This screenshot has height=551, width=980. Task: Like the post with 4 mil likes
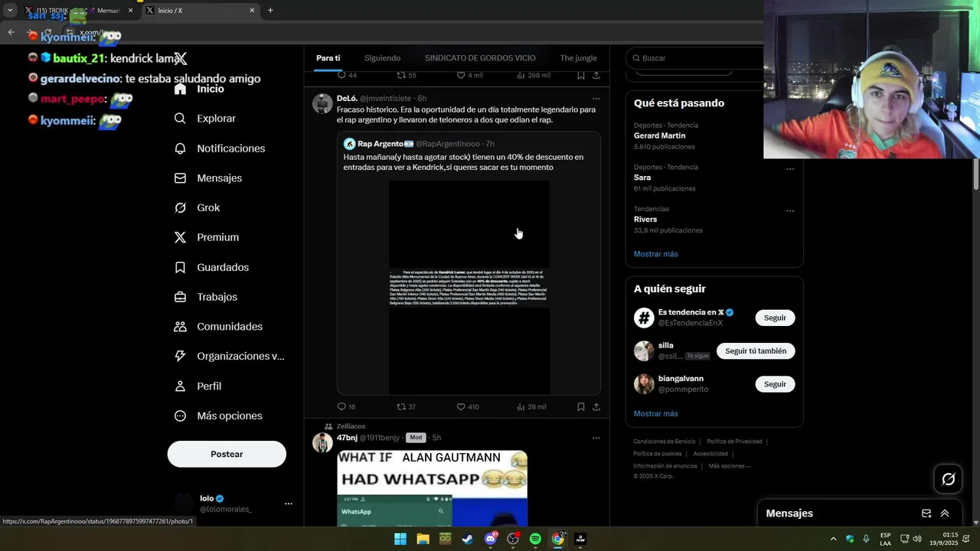[x=469, y=75]
